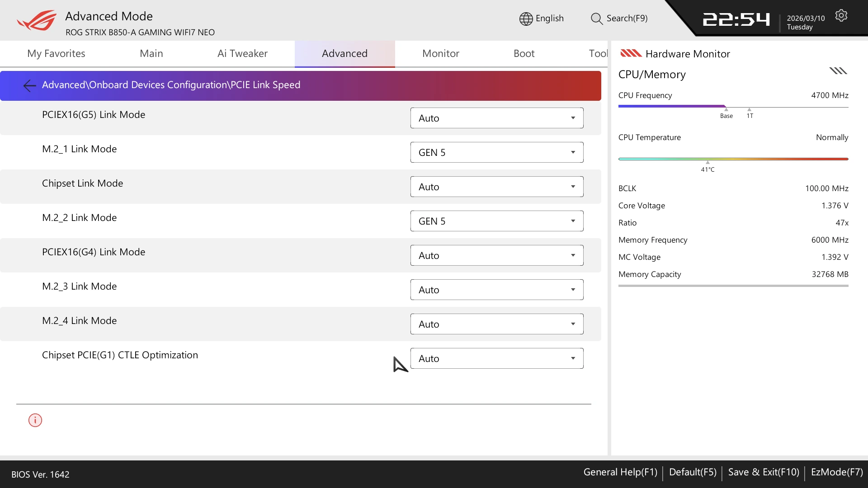Click the Search magnifier icon
This screenshot has width=868, height=488.
tap(597, 19)
